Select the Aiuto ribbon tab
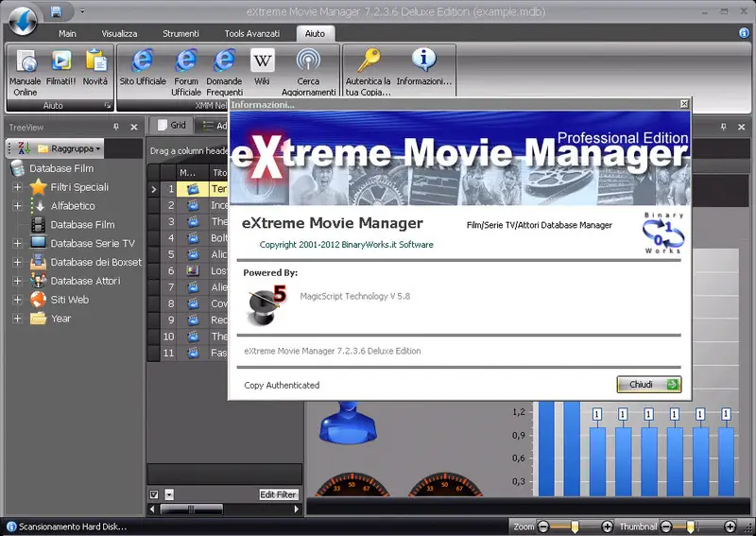 315,33
